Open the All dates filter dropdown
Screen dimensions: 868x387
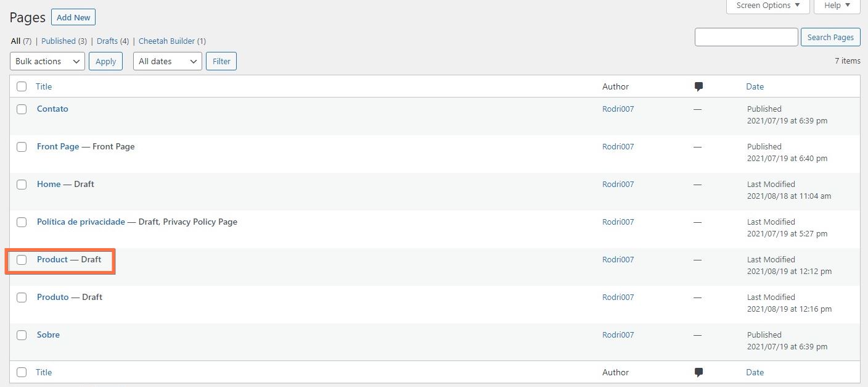(x=167, y=61)
